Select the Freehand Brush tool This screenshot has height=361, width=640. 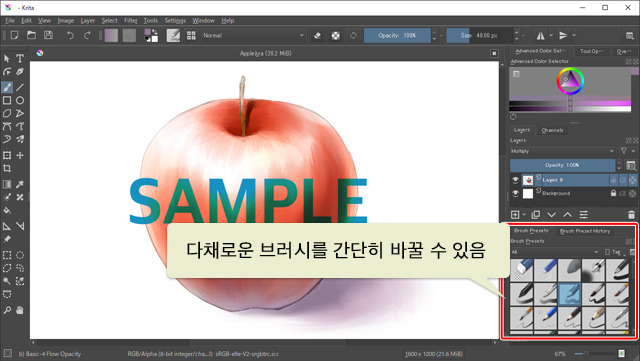pos(7,87)
